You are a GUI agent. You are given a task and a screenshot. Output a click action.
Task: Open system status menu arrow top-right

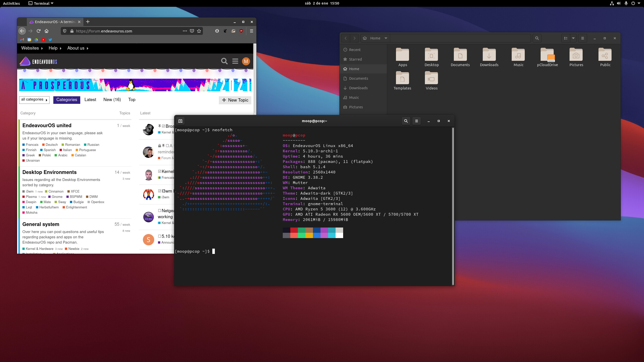click(x=639, y=3)
